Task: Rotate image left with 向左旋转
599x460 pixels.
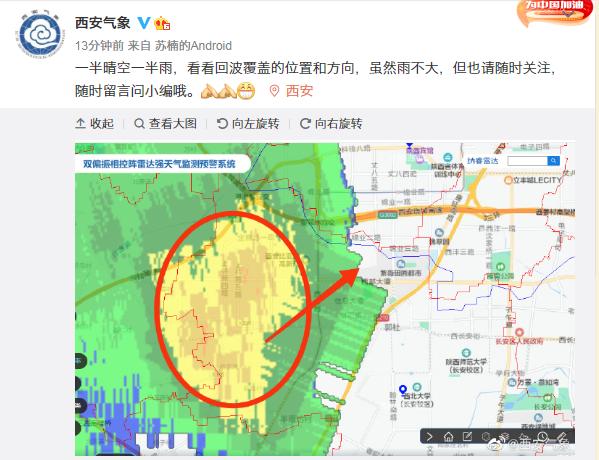Action: pyautogui.click(x=248, y=123)
